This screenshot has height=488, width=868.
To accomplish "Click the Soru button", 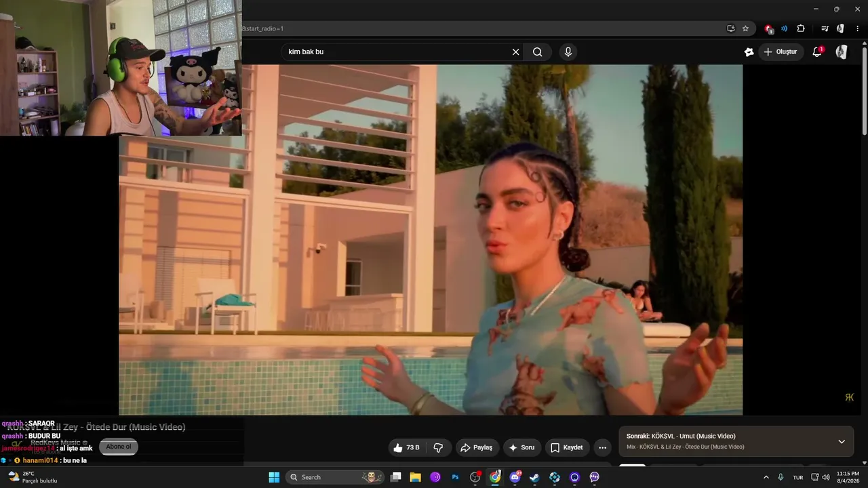I will point(521,447).
